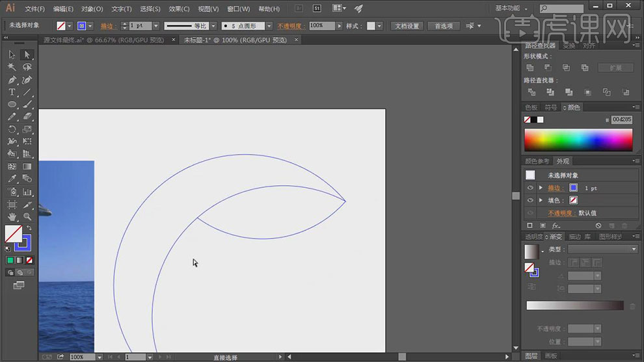Expand the 描边 stroke attribute triangle

(541, 188)
